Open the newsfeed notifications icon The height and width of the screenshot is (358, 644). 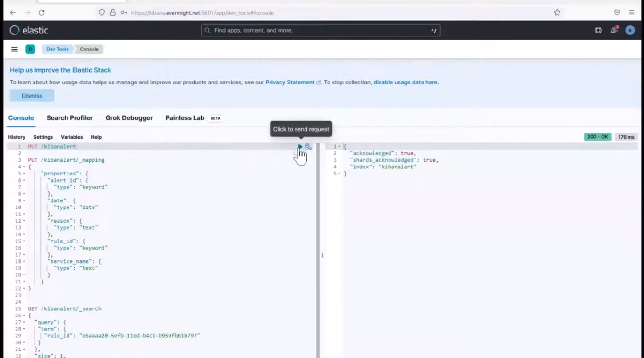tap(614, 30)
